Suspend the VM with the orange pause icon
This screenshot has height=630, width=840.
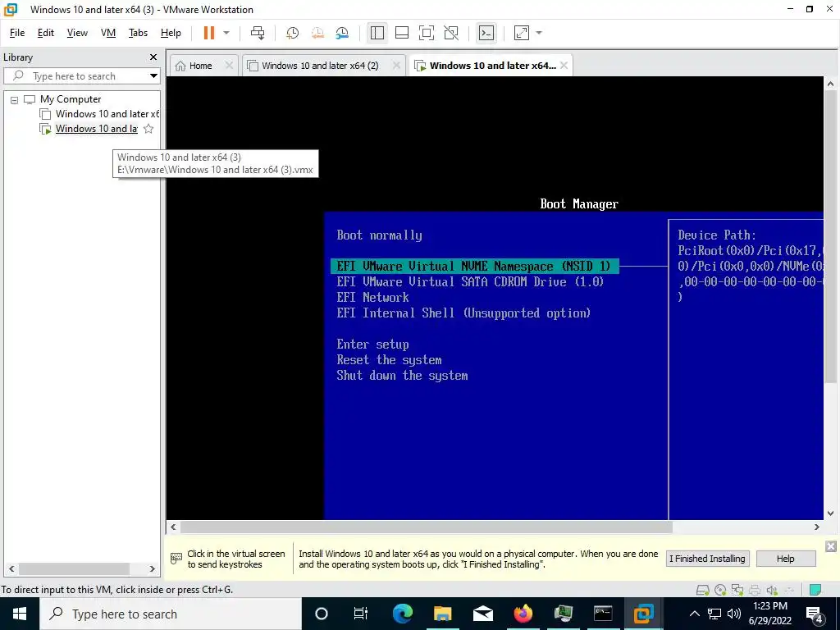click(209, 33)
